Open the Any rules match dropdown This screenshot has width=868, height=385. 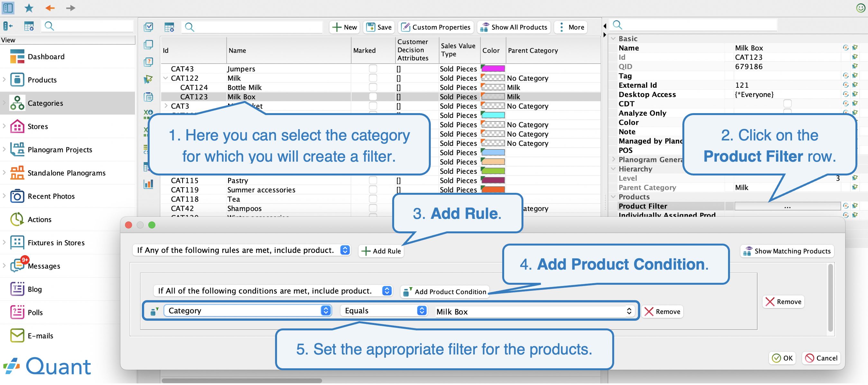point(241,251)
